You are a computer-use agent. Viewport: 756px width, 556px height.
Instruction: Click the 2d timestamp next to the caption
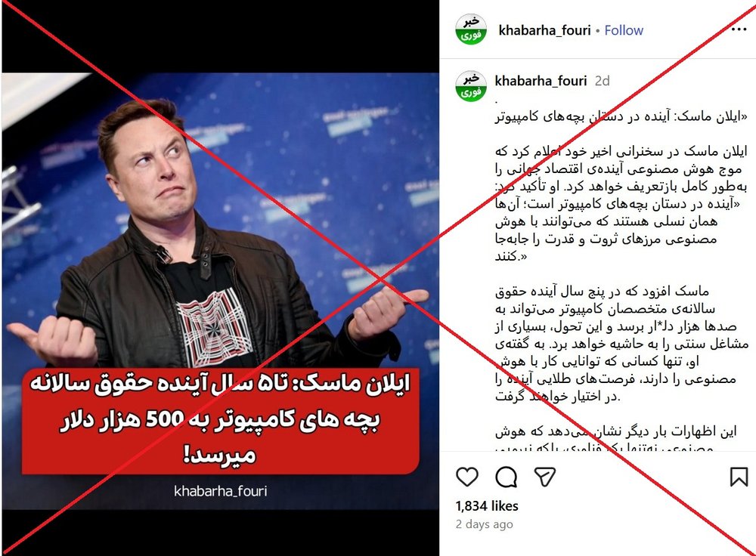tap(603, 81)
